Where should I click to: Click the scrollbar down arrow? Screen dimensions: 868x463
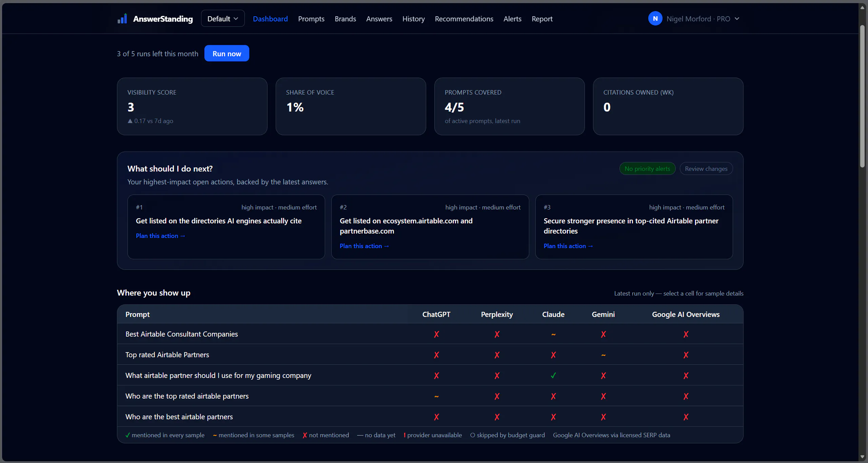point(862,457)
